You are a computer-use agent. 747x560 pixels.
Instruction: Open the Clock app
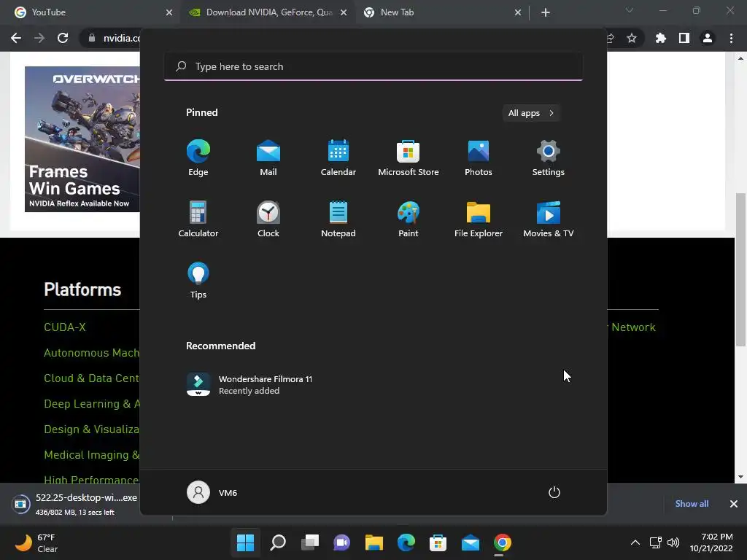(268, 219)
